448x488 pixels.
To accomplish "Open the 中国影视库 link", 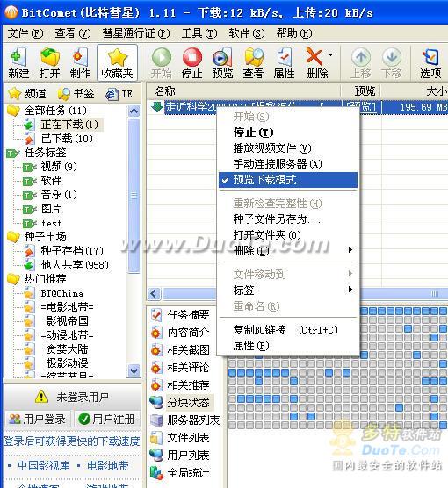I will pos(43,465).
